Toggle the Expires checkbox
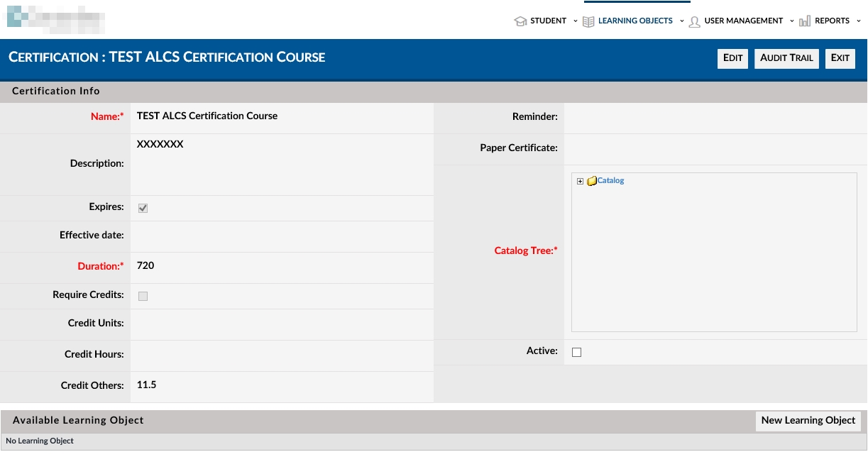Viewport: 868px width, 474px height. tap(143, 209)
